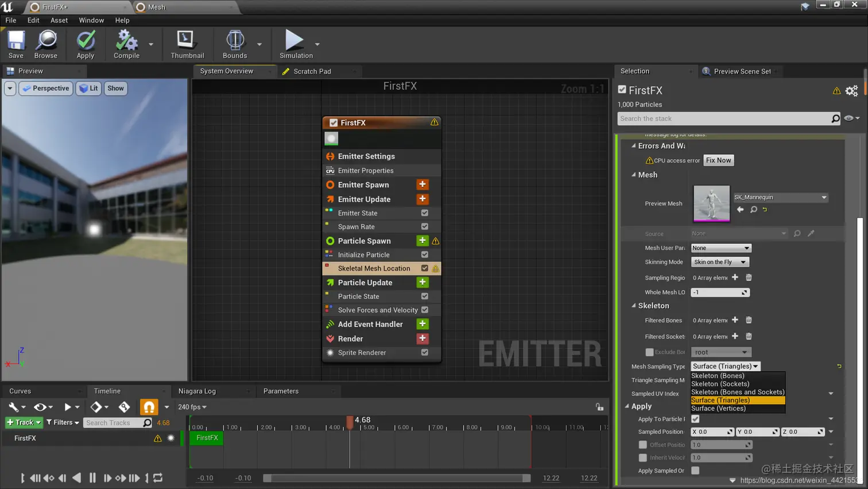Collapse the Skeleton section
Screen dimensions: 868x489
pos(634,306)
